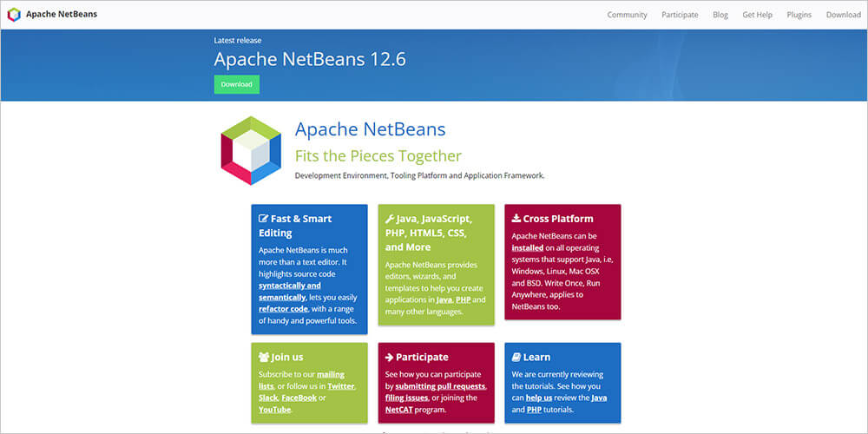The width and height of the screenshot is (868, 434).
Task: Follow the 'submitting pull requests' link
Action: click(x=441, y=386)
